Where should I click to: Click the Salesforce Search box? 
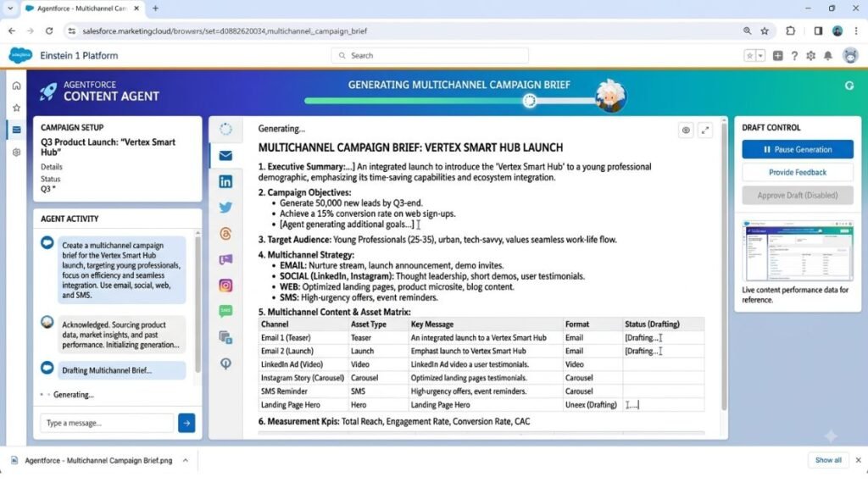pos(430,55)
